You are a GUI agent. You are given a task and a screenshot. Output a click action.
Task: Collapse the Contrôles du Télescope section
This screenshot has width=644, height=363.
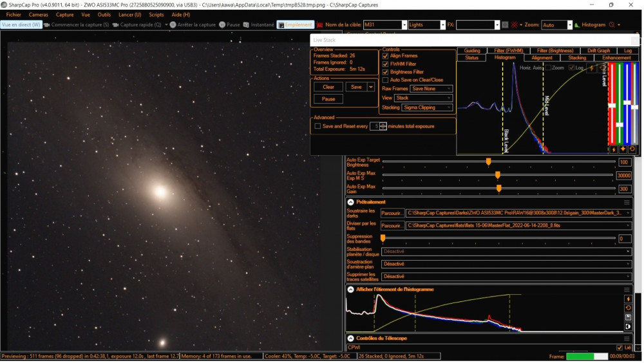[351, 339]
